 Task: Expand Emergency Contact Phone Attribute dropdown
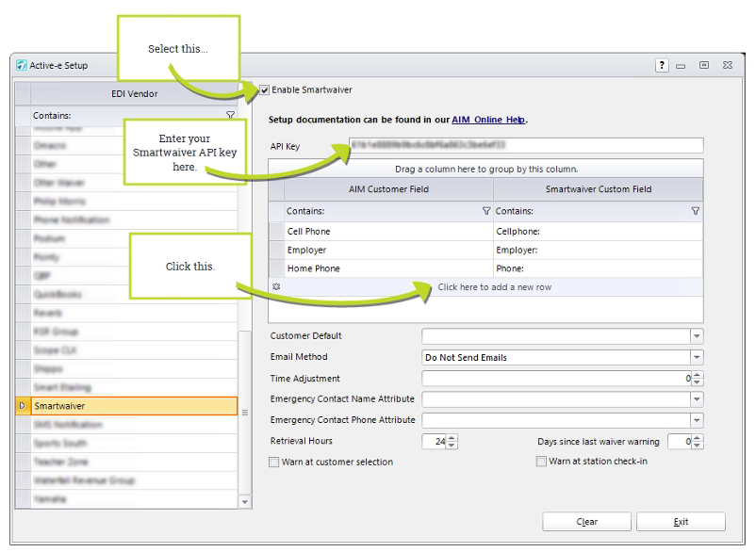[697, 420]
